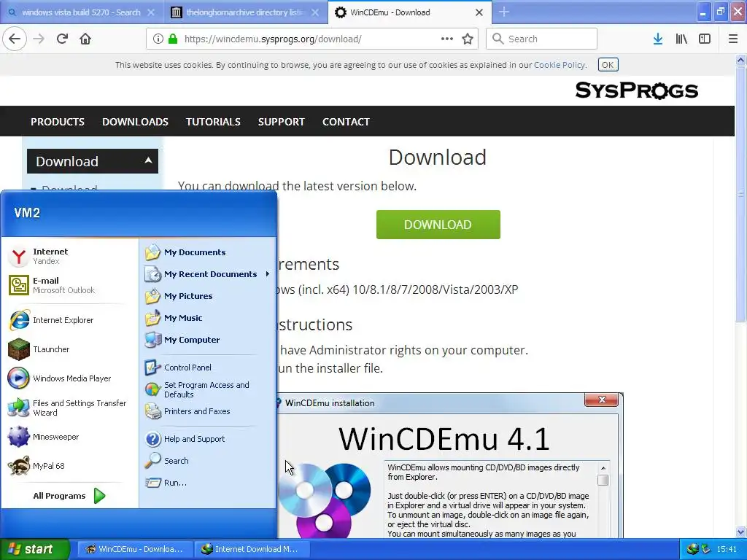Open Set Program Access and Defaults
This screenshot has height=560, width=747.
208,389
